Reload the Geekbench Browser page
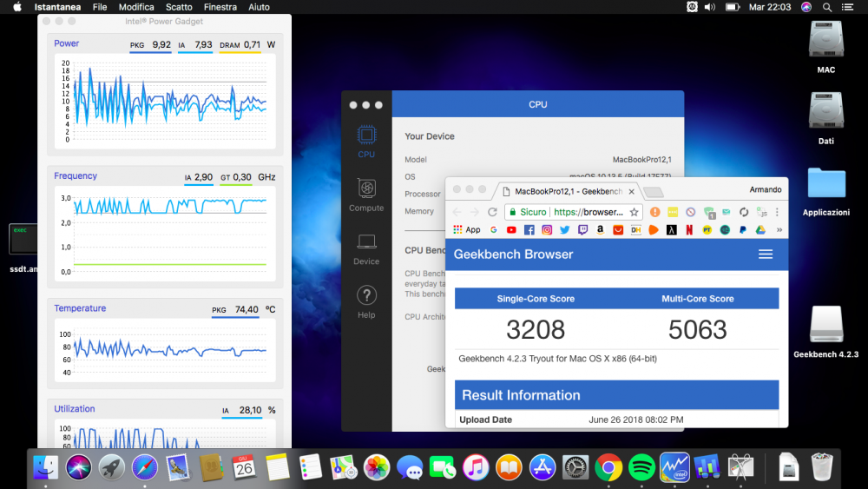The height and width of the screenshot is (489, 868). (492, 212)
